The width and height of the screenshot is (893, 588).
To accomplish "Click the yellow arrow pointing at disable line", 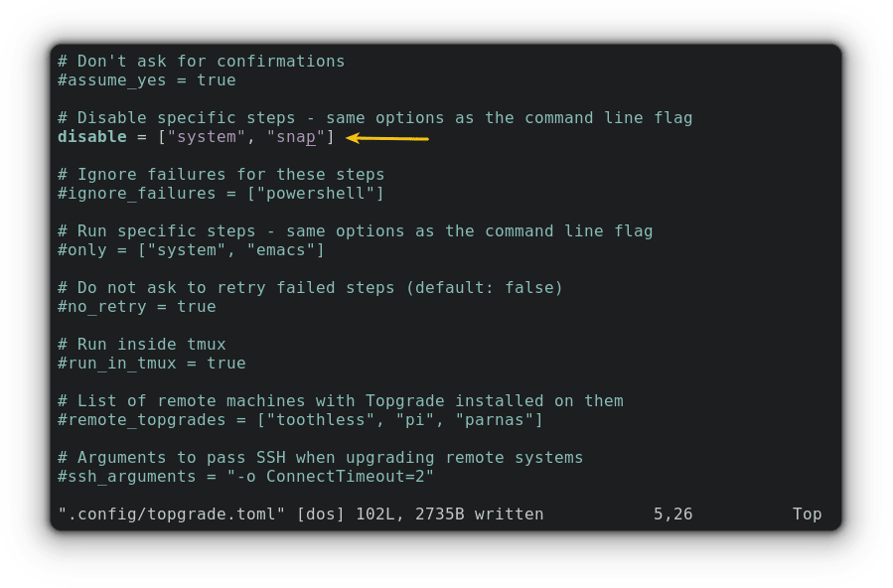I will coord(387,138).
